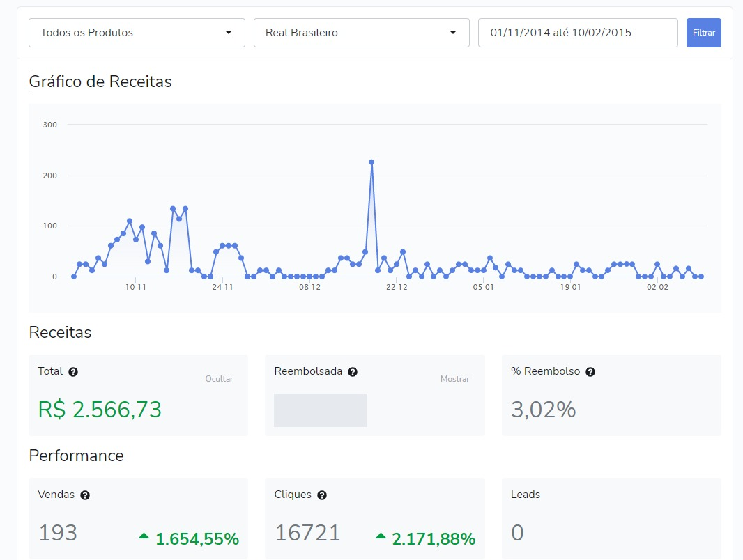Click the 22 12 date label on axis
Screen dimensions: 743x560
397,287
